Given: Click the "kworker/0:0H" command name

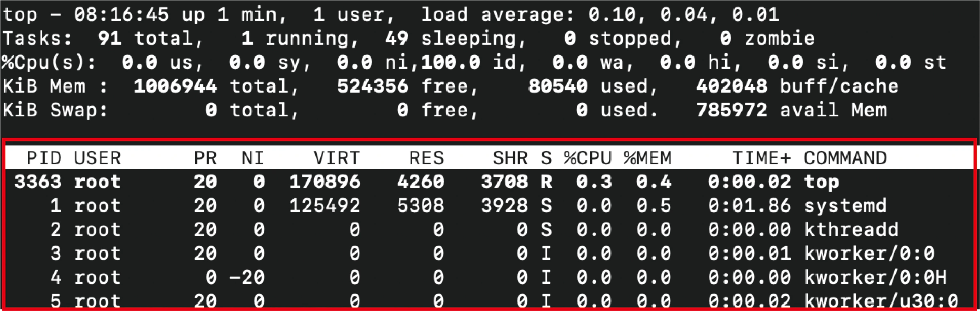Looking at the screenshot, I should [x=875, y=277].
